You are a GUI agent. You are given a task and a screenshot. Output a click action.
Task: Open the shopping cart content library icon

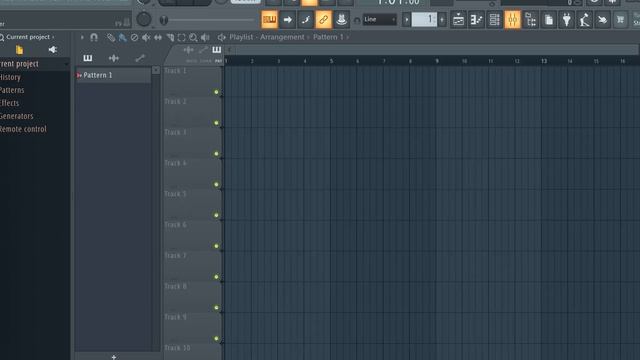coord(620,20)
